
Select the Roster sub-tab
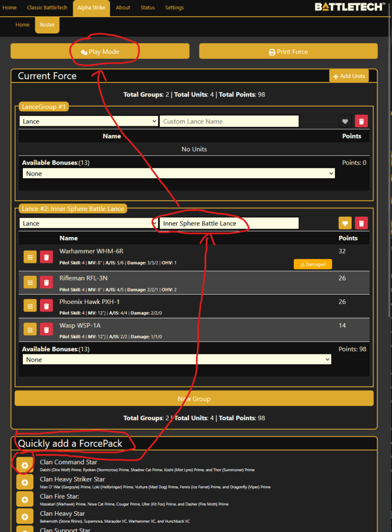(x=47, y=25)
